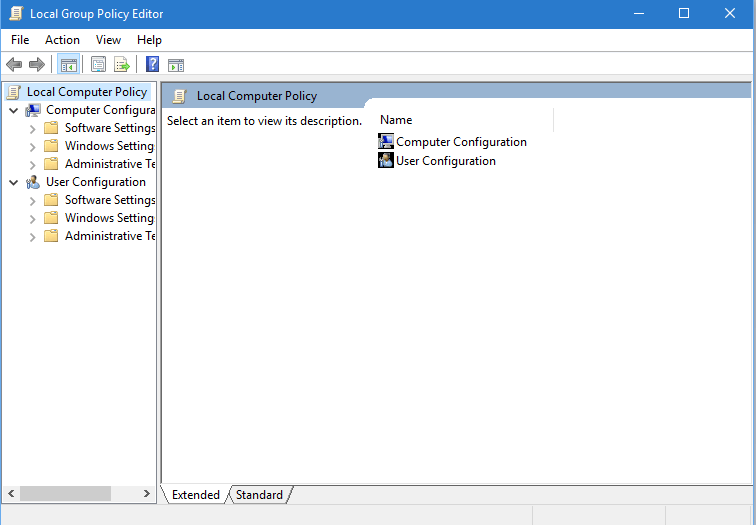Toggle the Show/Hide Action Pane icon
Image resolution: width=756 pixels, height=525 pixels.
point(176,65)
